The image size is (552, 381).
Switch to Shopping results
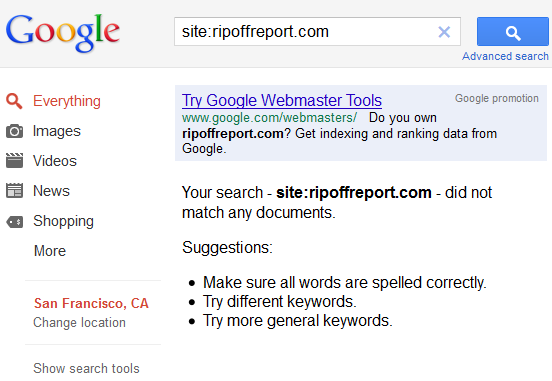point(63,221)
